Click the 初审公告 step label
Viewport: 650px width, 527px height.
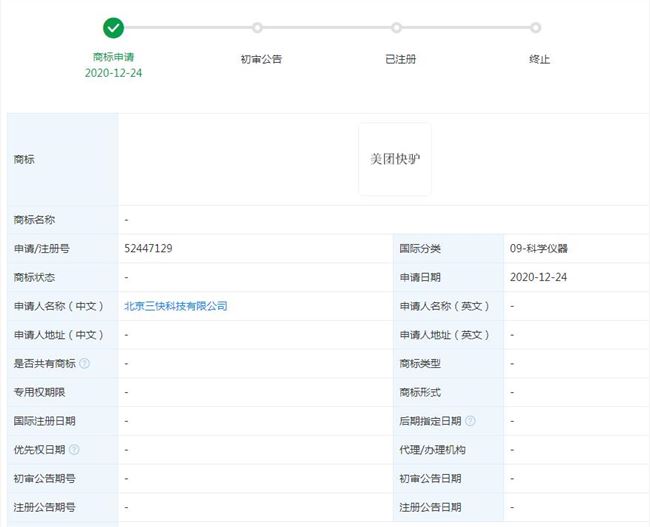coord(261,59)
